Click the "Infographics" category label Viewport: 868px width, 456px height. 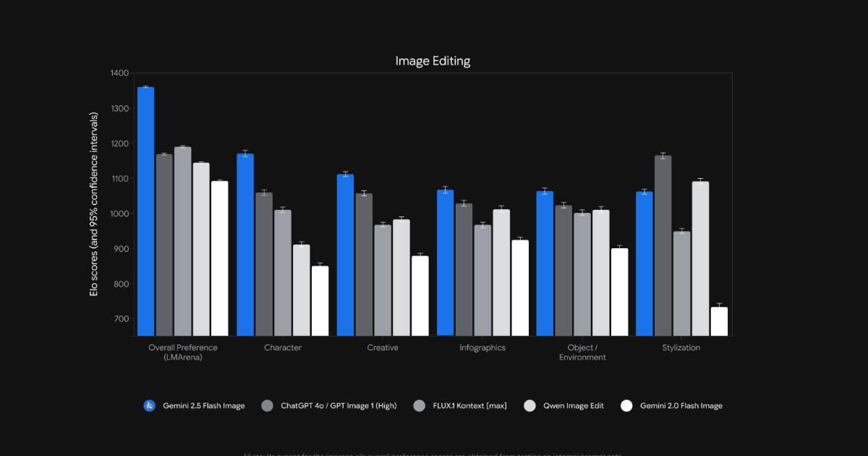coord(482,347)
